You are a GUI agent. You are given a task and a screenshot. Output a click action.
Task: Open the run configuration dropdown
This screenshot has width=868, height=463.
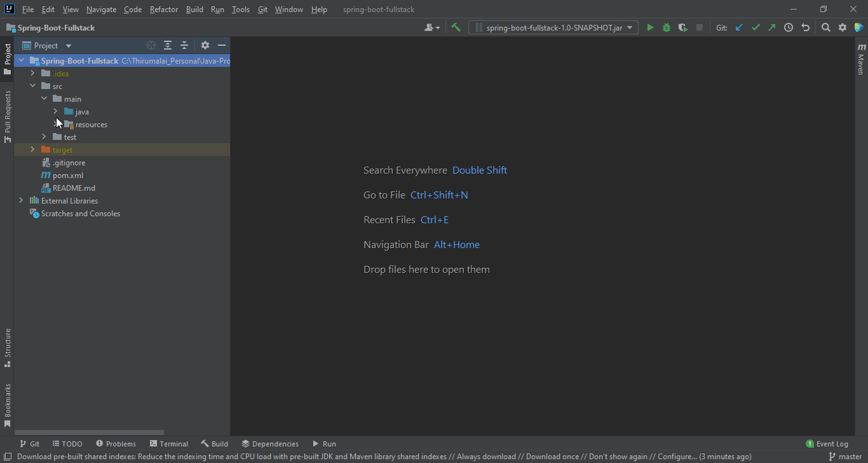[x=553, y=27]
